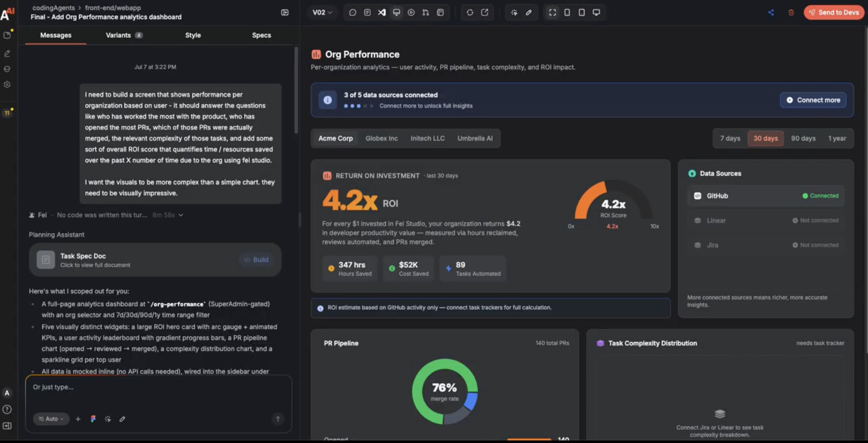
Task: Click the circular play icon in top toolbar
Action: tap(411, 12)
